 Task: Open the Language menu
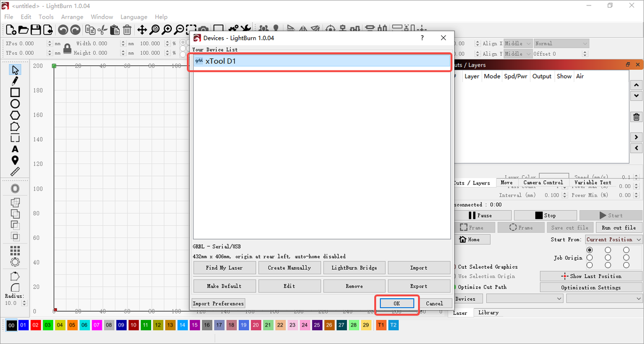(134, 17)
